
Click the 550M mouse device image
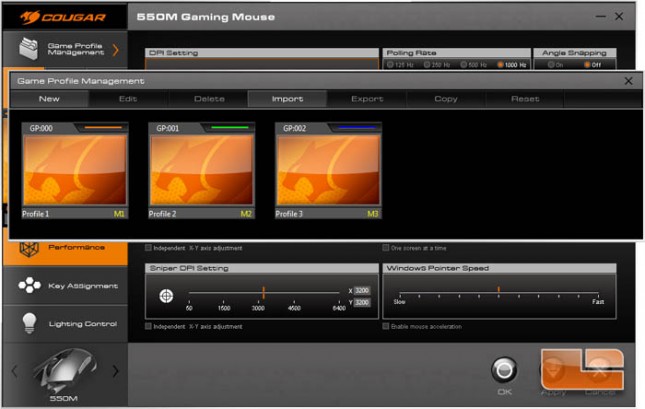point(64,370)
